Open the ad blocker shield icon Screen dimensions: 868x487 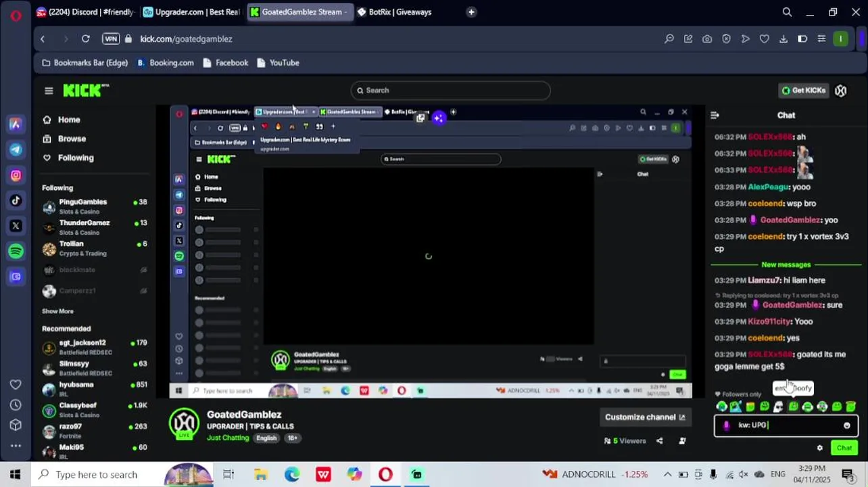click(x=726, y=39)
